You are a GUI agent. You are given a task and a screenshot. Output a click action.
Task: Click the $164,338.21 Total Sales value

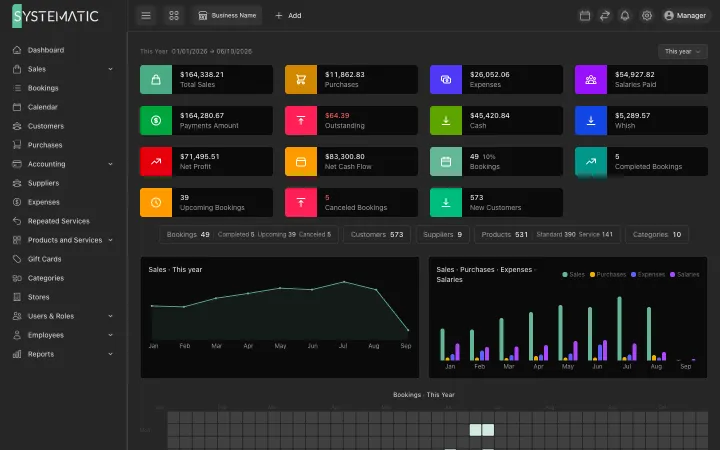click(202, 74)
